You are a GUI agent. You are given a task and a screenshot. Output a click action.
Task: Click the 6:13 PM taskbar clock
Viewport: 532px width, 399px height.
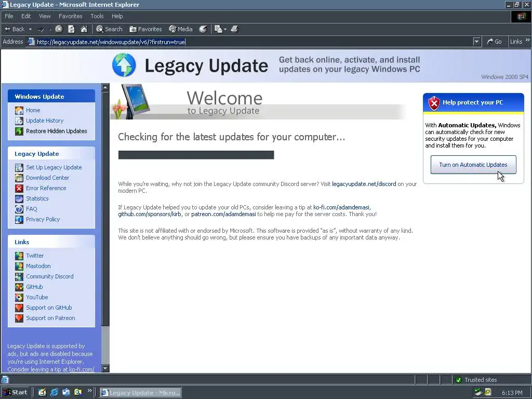[x=512, y=393]
